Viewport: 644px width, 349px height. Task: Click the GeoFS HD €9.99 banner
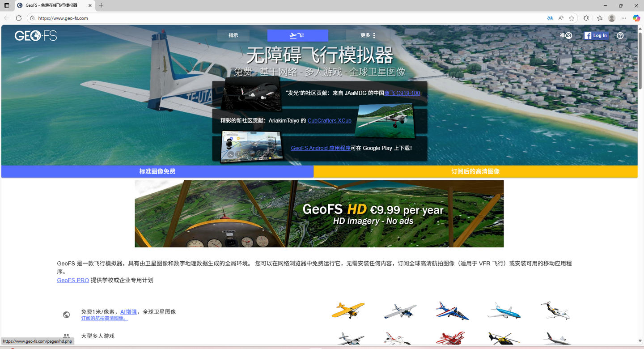click(x=319, y=214)
